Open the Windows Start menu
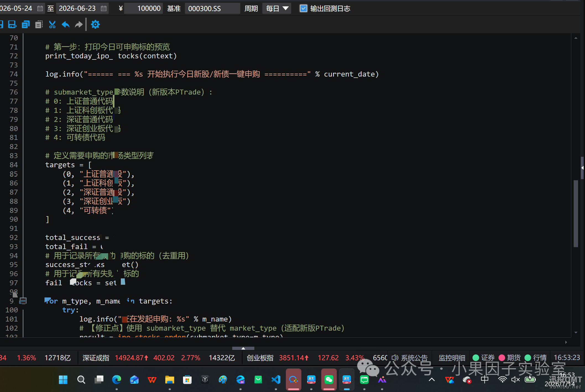Viewport: 585px width, 392px height. tap(63, 380)
